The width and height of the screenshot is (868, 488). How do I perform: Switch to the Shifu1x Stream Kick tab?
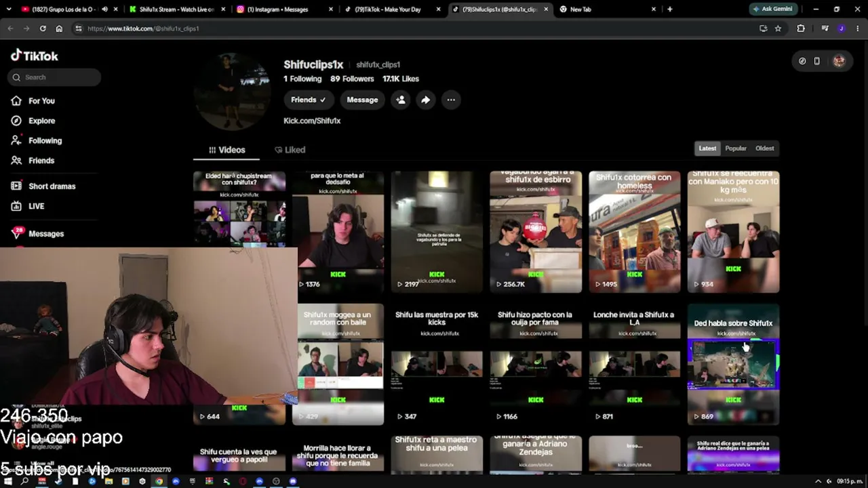(177, 9)
